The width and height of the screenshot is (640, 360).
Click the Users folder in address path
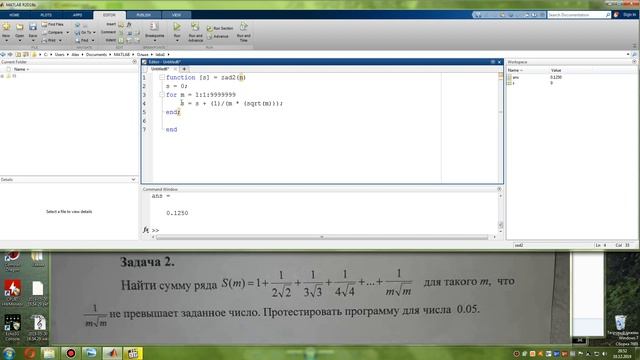(60, 54)
